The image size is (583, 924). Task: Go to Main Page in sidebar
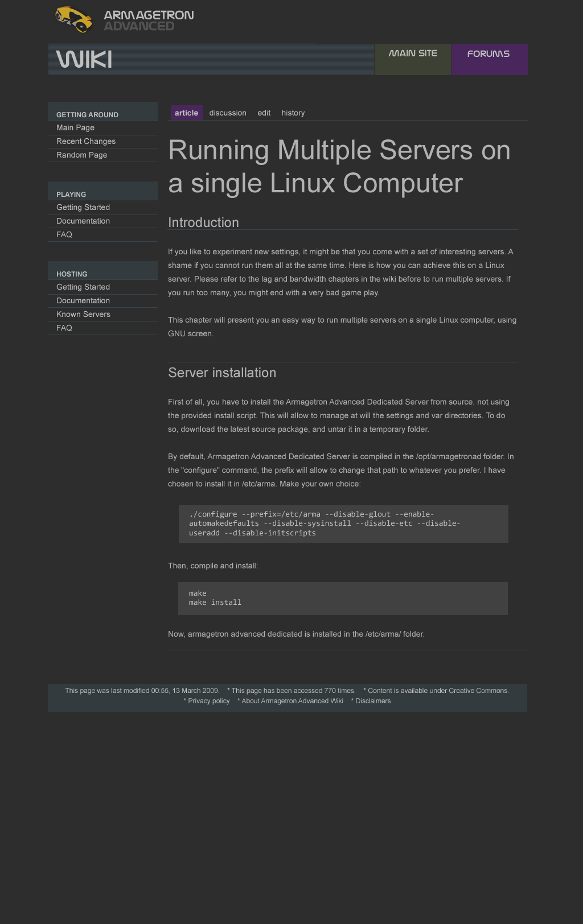click(75, 128)
